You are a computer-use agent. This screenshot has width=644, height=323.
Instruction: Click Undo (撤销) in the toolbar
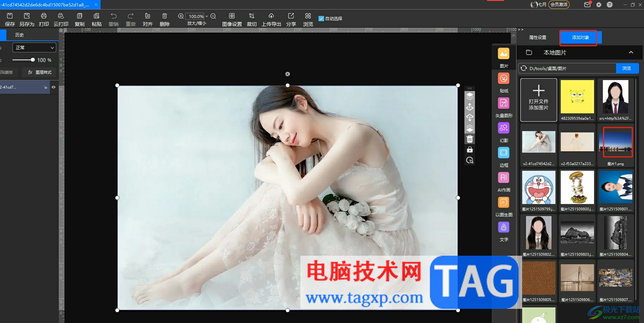pos(114,19)
